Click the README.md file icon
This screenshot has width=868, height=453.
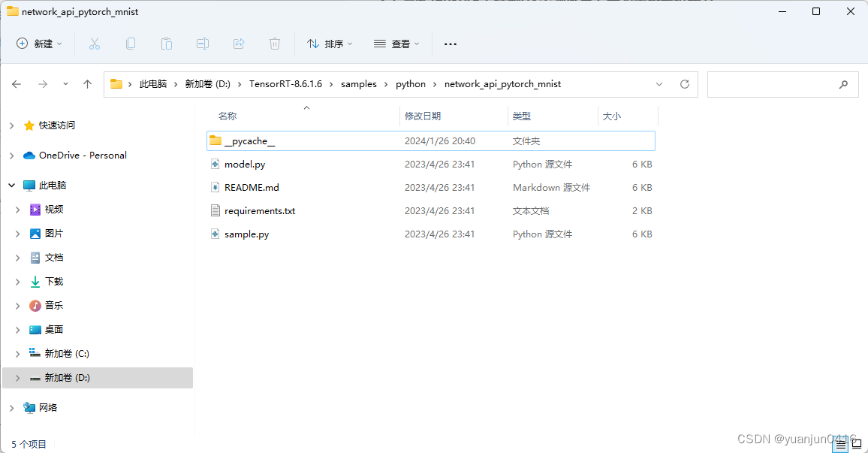[x=215, y=187]
